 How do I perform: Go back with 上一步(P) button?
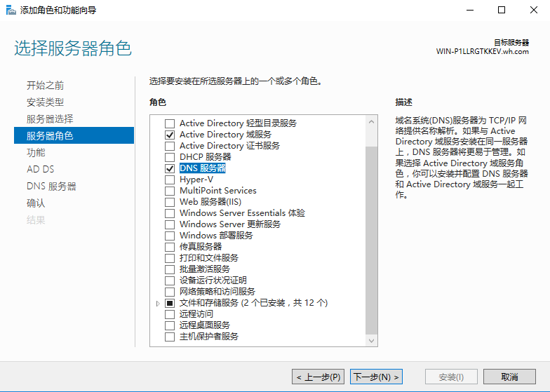pos(318,377)
